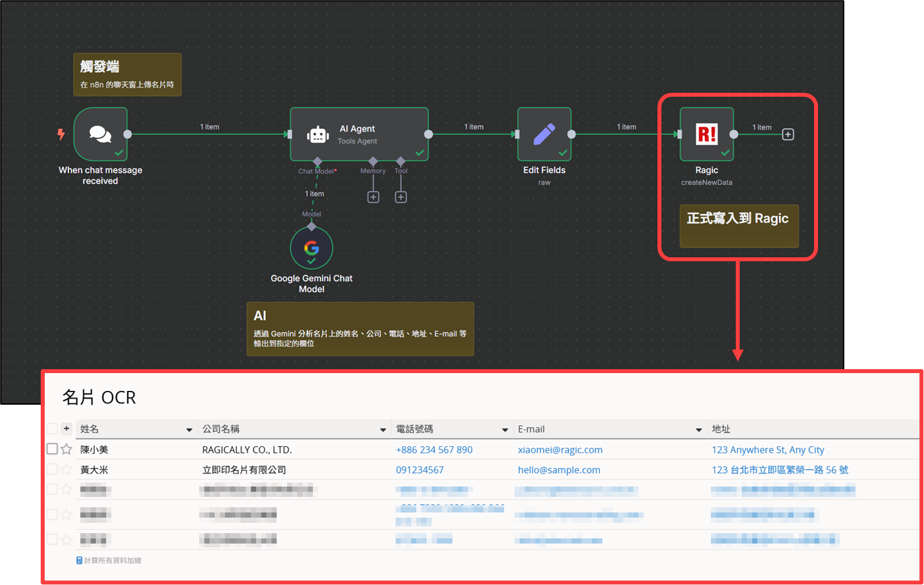The image size is (924, 585).
Task: Click the 計算所有資料加總 calculator link
Action: (x=109, y=561)
